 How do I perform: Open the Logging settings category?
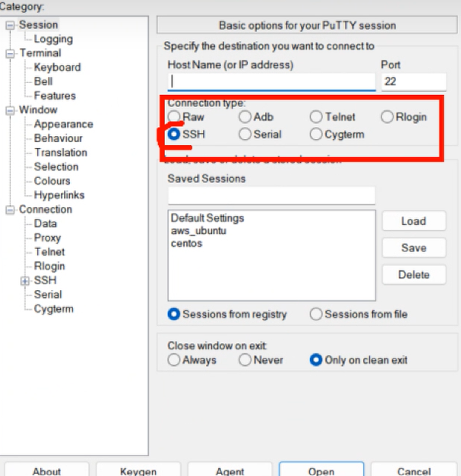click(x=53, y=39)
